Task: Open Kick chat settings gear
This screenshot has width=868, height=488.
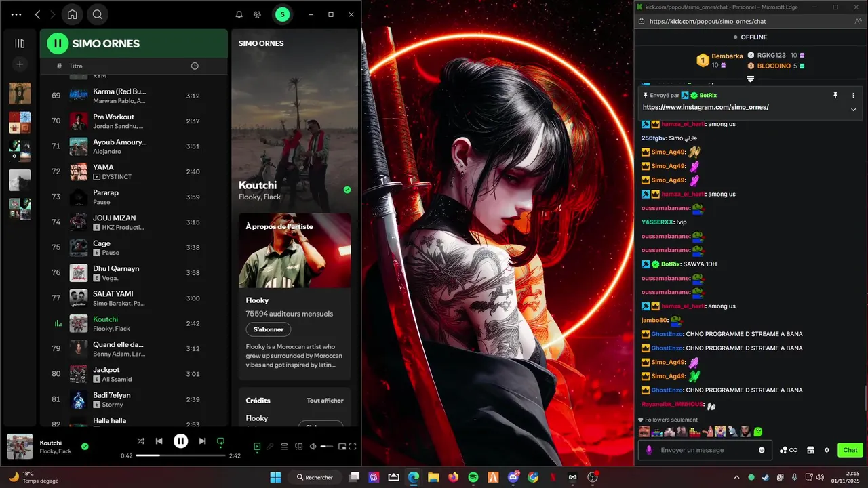Action: (827, 450)
